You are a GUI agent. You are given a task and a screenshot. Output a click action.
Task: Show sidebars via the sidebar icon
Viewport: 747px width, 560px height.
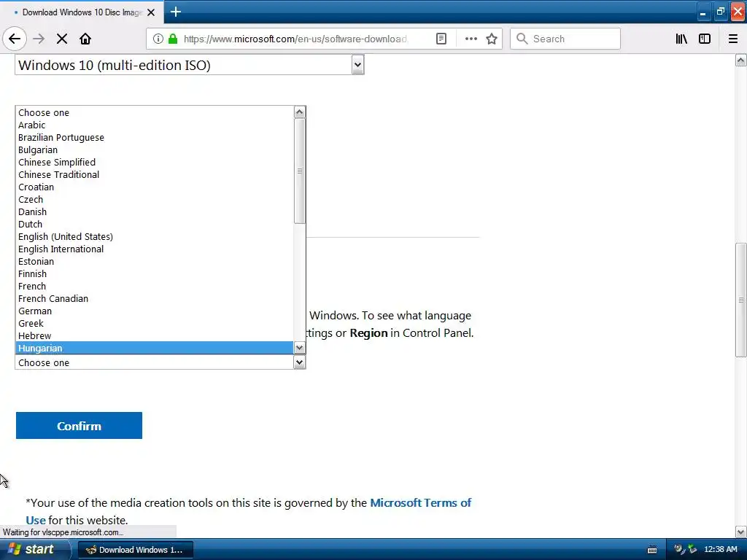point(705,39)
